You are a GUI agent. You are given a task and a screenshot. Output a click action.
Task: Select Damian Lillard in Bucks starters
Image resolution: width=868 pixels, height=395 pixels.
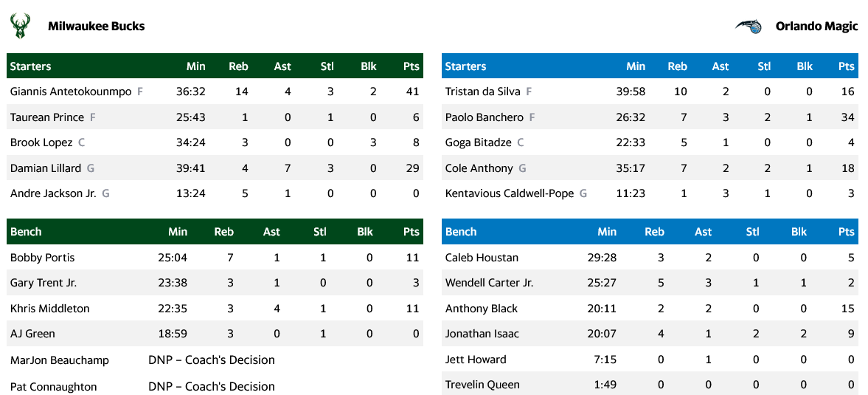[46, 168]
